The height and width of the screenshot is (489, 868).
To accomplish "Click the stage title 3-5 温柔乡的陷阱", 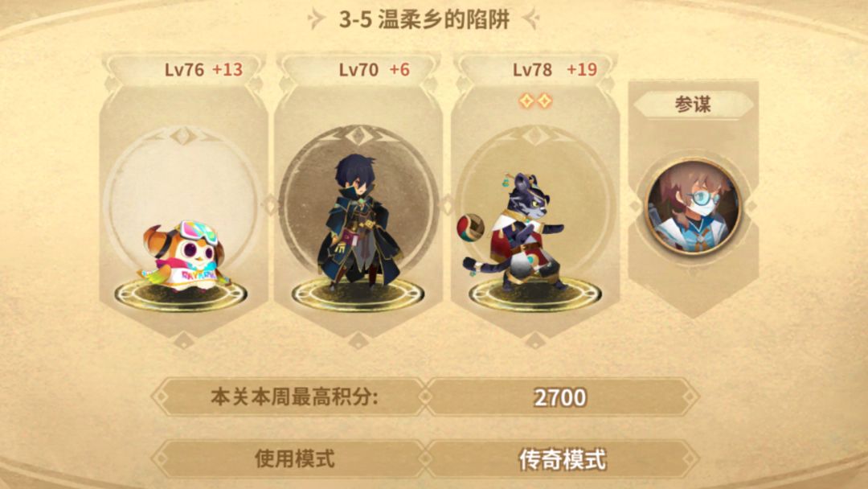I will [424, 19].
